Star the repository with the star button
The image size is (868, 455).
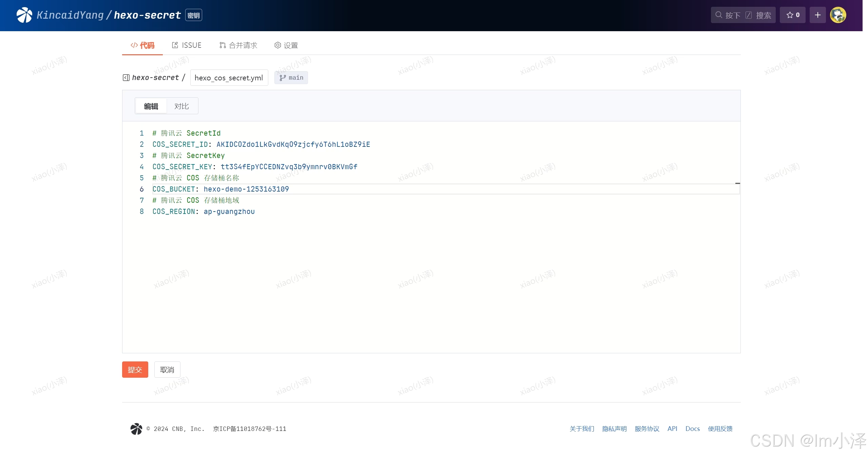(792, 15)
